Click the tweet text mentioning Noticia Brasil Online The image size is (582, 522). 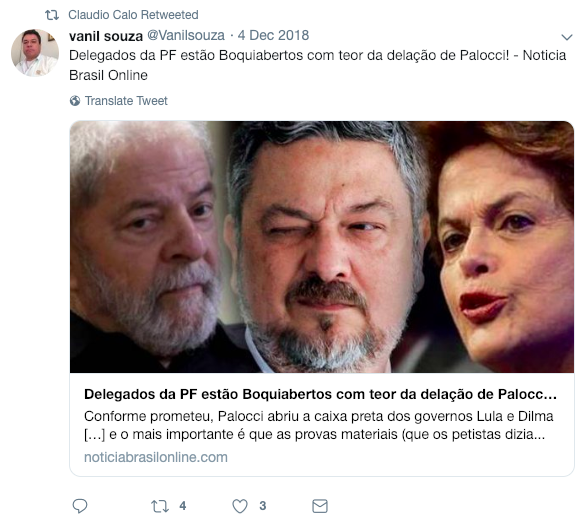317,65
